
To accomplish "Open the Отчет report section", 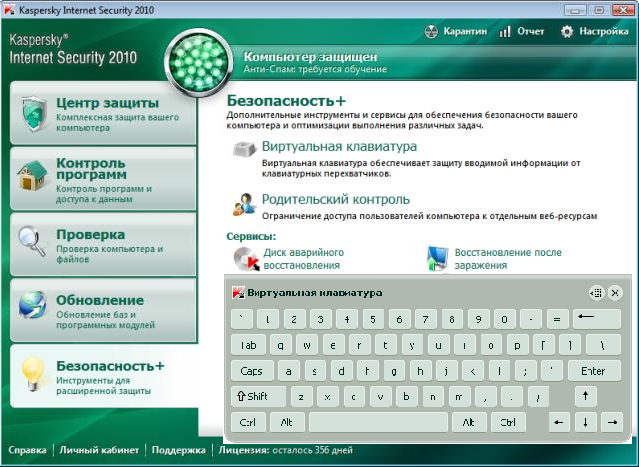I will [522, 31].
